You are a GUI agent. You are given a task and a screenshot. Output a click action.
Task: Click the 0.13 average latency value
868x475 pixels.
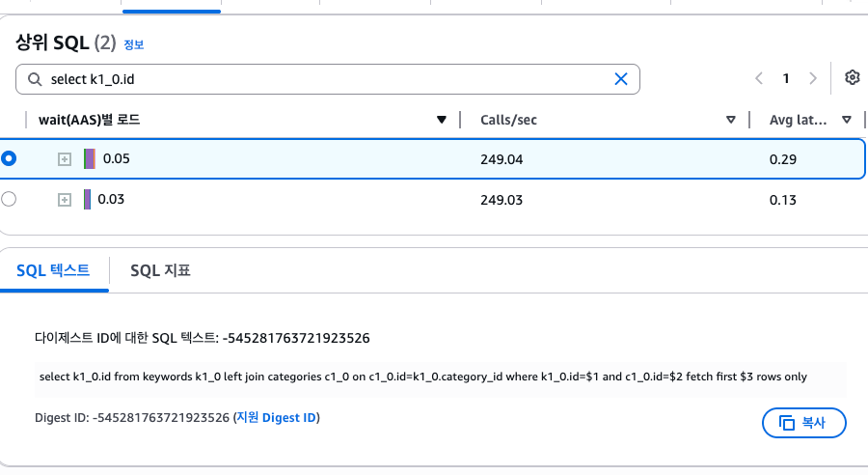click(783, 200)
